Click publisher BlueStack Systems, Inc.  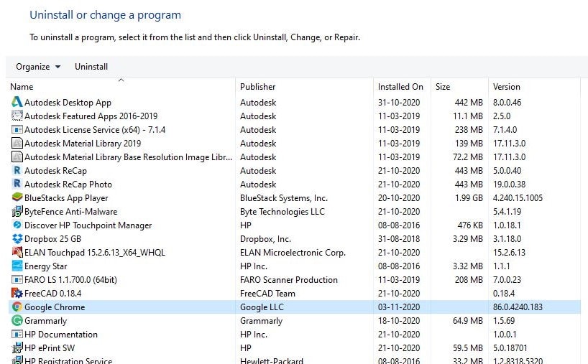pyautogui.click(x=284, y=197)
